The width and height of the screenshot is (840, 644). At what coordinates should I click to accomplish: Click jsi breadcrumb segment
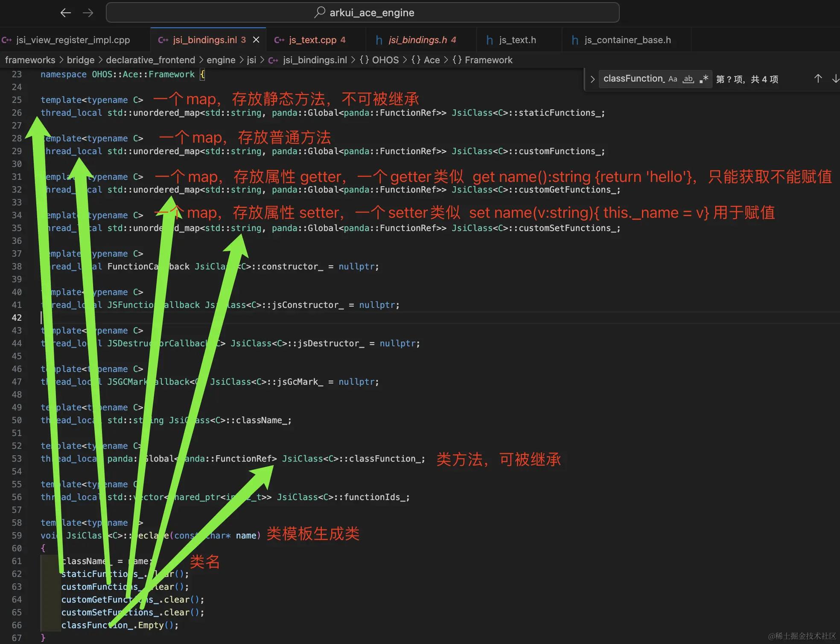coord(251,60)
